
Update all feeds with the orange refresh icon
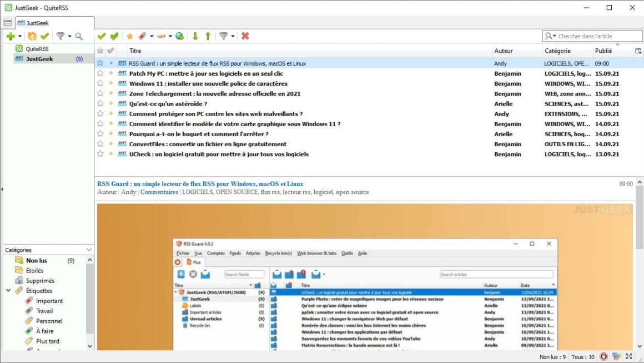(x=32, y=36)
